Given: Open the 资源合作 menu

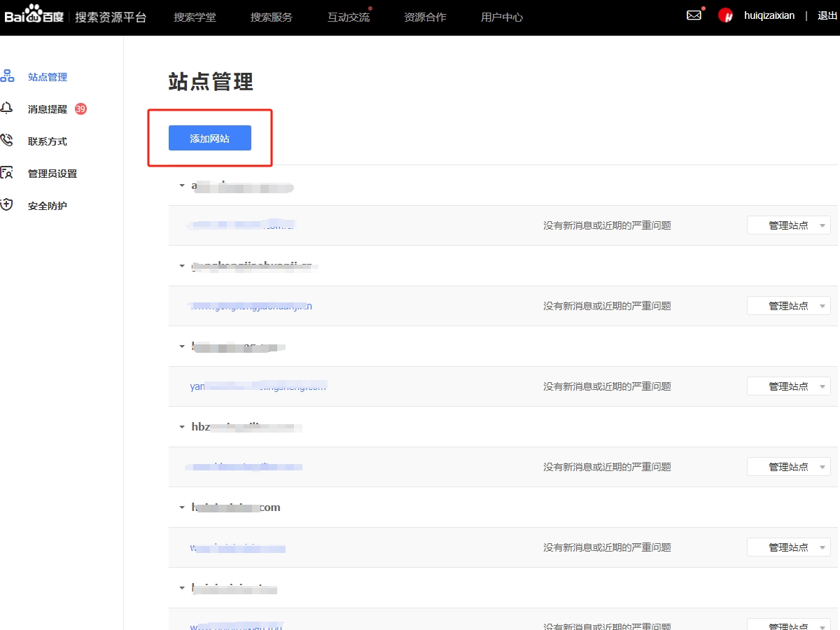Looking at the screenshot, I should 425,17.
